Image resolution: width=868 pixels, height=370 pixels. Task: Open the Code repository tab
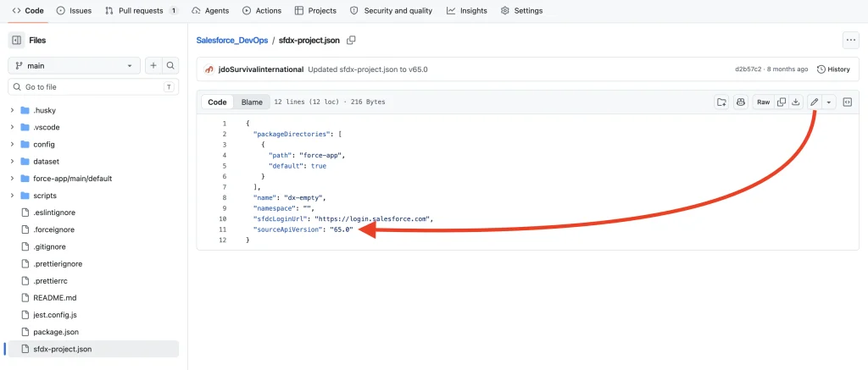point(28,10)
